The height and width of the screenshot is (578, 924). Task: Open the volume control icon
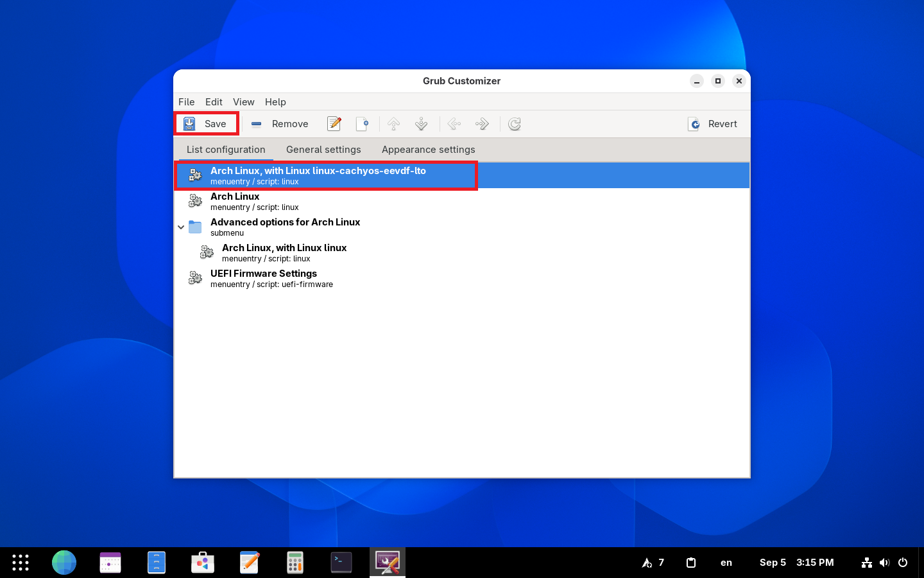tap(885, 563)
